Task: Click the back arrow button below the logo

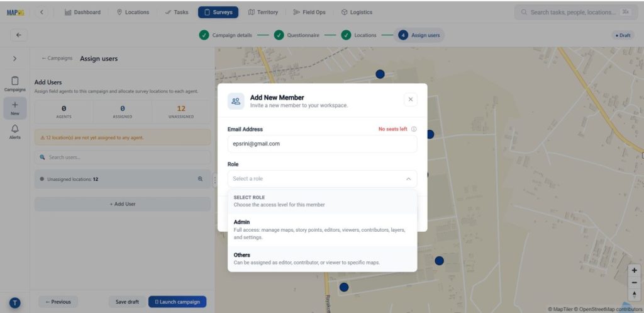Action: [19, 35]
